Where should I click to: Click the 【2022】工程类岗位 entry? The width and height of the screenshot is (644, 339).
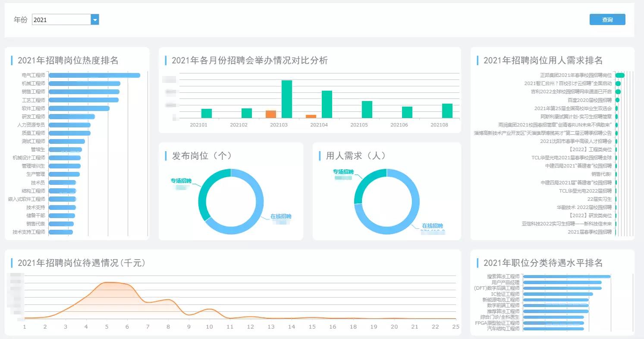[x=591, y=149]
